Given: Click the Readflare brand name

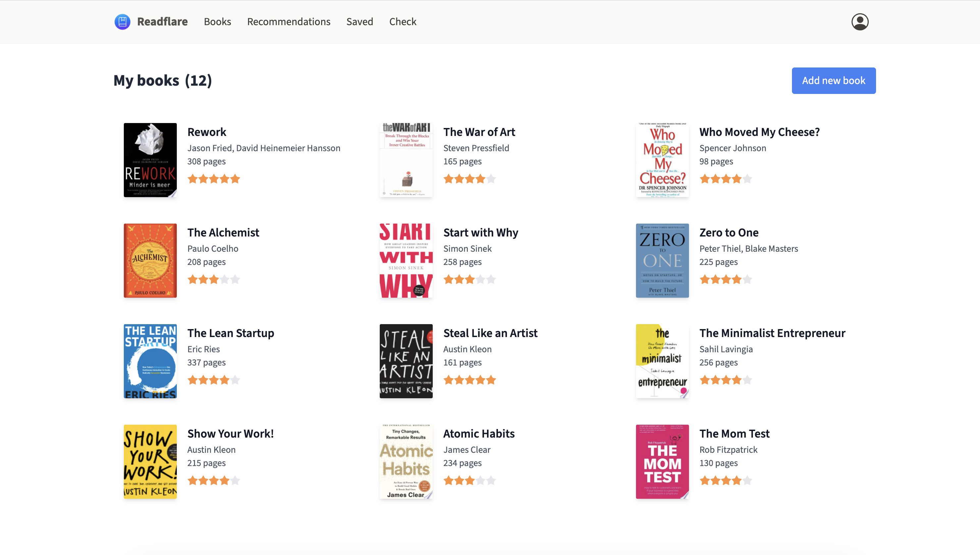Looking at the screenshot, I should 163,22.
